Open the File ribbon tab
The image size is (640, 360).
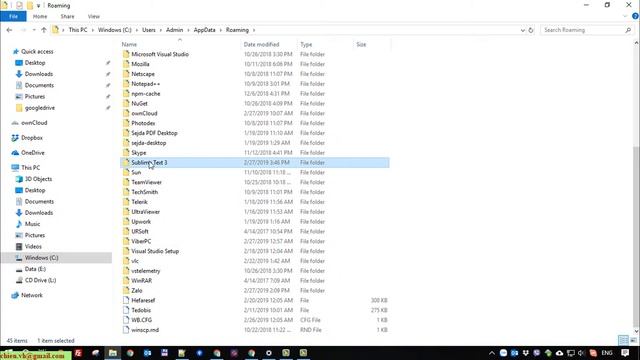coord(13,16)
